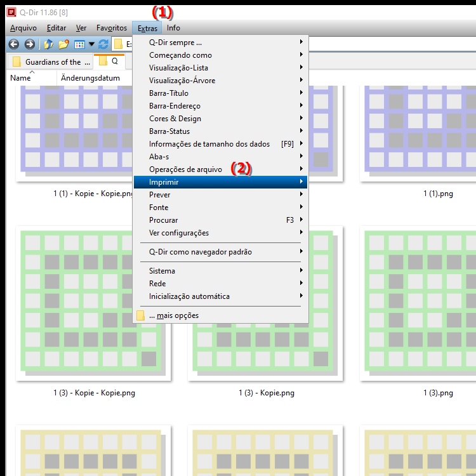This screenshot has width=476, height=476.
Task: Click file name 1 (3) - Kopie.png
Action: pyautogui.click(x=267, y=393)
